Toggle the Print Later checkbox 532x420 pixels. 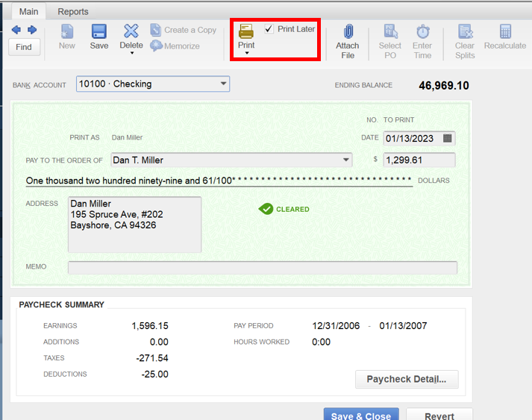269,29
